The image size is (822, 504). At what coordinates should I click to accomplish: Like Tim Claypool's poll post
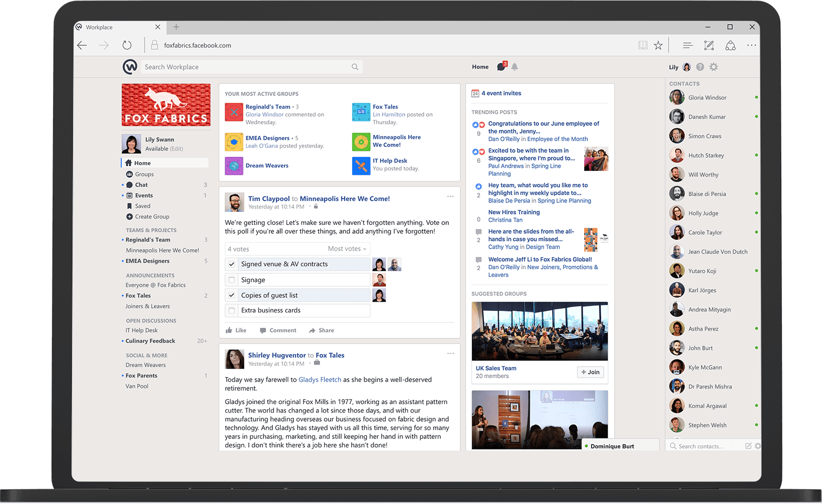[236, 330]
